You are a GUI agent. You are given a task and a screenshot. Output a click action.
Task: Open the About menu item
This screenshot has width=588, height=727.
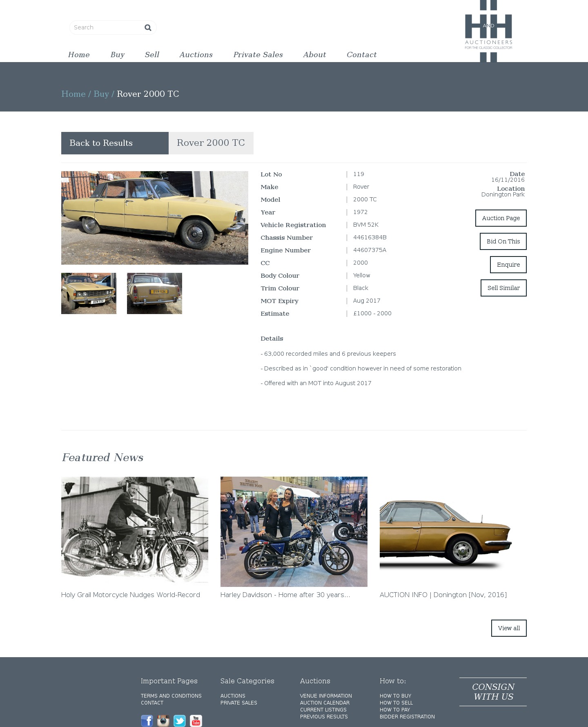(x=314, y=55)
